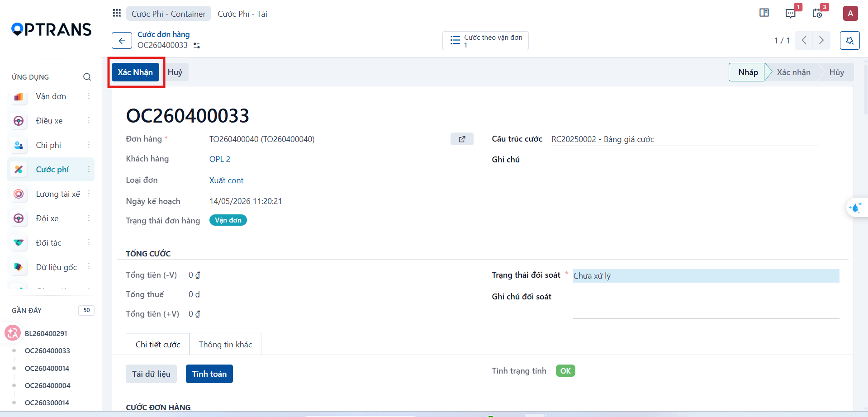Open the apps grid menu icon
Image resolution: width=868 pixels, height=417 pixels.
[117, 13]
